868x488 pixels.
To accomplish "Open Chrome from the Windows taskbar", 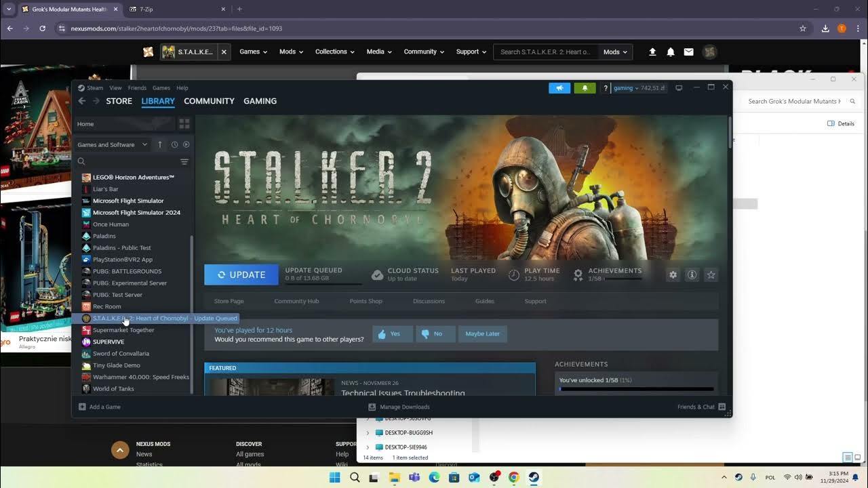I will [513, 477].
